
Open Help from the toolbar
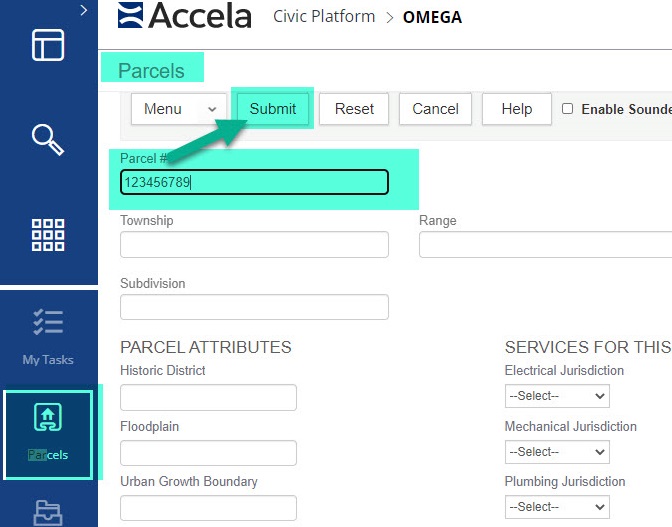tap(516, 109)
